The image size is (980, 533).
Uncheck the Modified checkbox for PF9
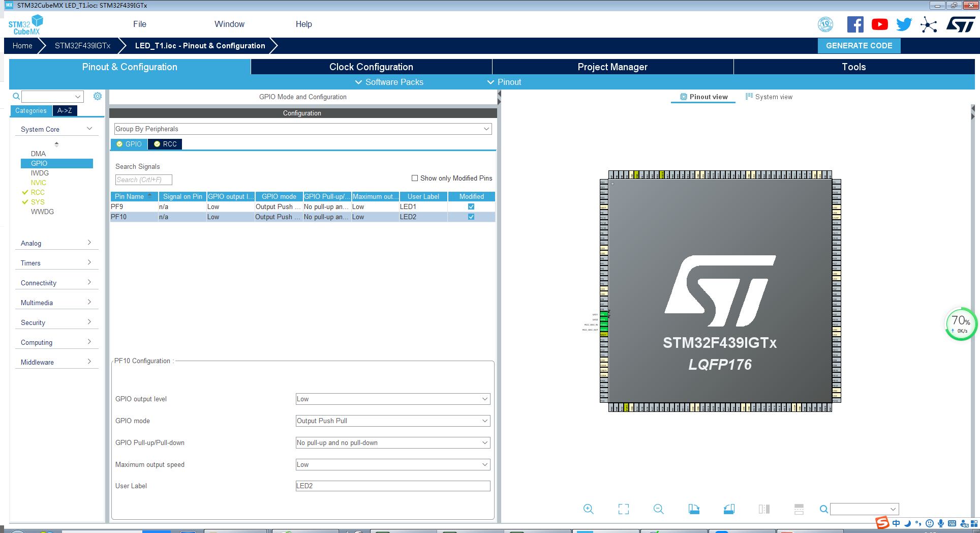coord(471,206)
